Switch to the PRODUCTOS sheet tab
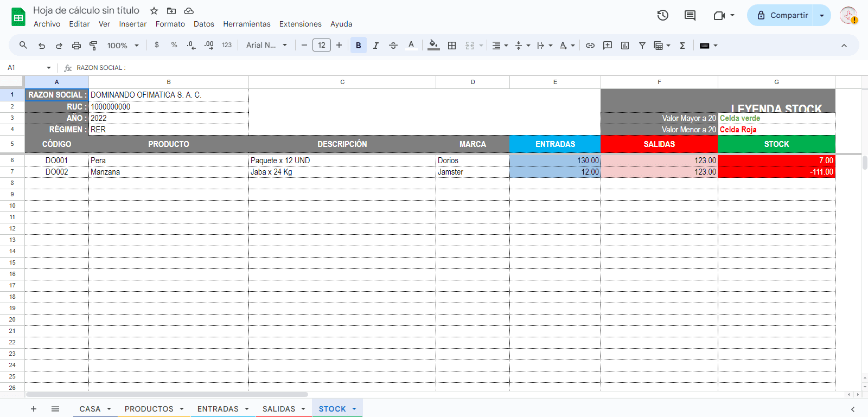Image resolution: width=868 pixels, height=417 pixels. tap(149, 409)
